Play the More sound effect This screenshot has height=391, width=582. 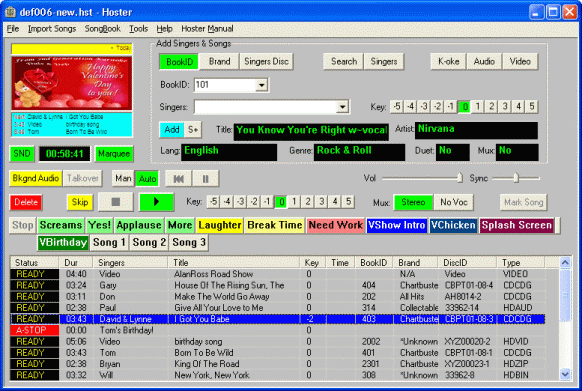(180, 225)
